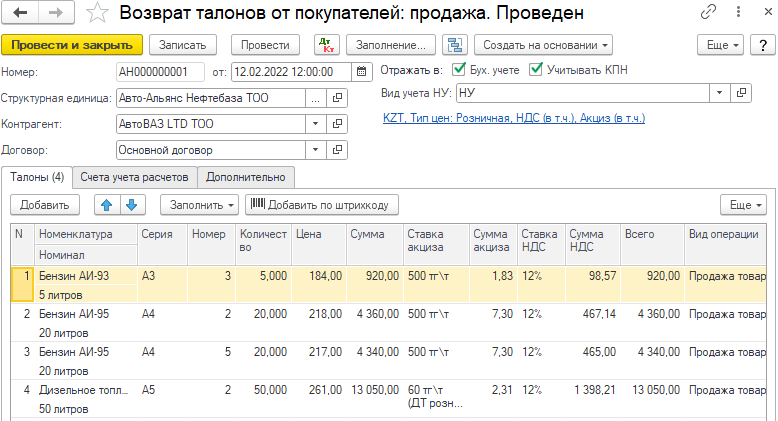Add document to favorites with star icon
The width and height of the screenshot is (778, 421).
coord(95,14)
